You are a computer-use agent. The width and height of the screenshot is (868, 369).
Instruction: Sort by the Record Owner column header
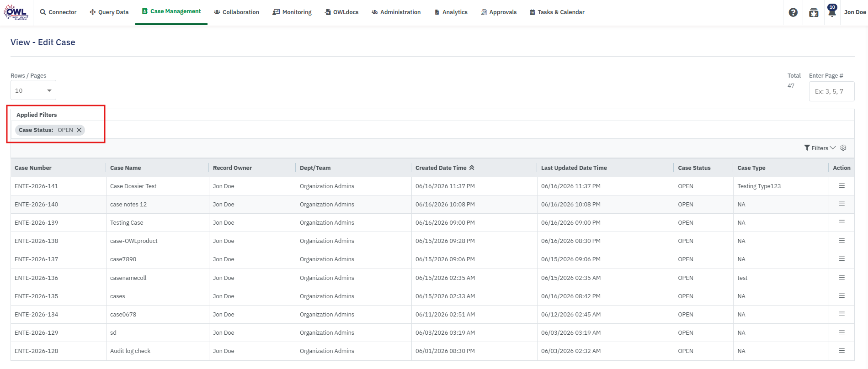[x=232, y=168]
